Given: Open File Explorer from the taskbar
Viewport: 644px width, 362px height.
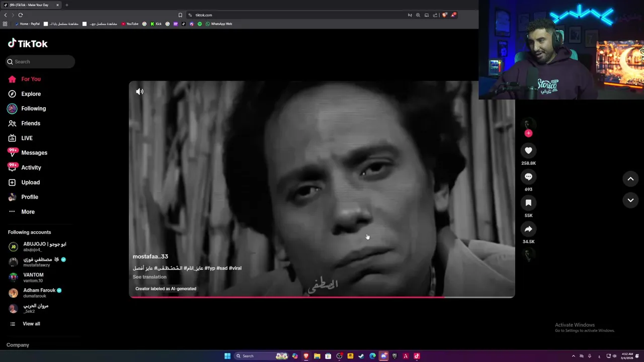Looking at the screenshot, I should pyautogui.click(x=317, y=356).
